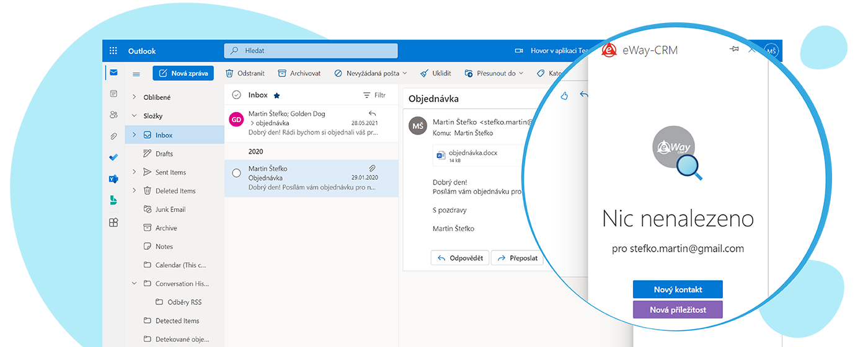Click the Teams call camera icon

click(519, 51)
